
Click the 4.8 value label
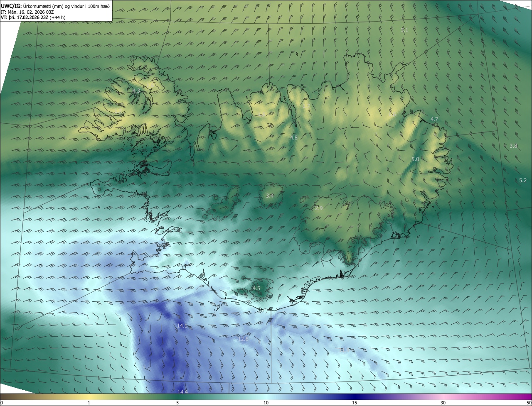point(294,137)
